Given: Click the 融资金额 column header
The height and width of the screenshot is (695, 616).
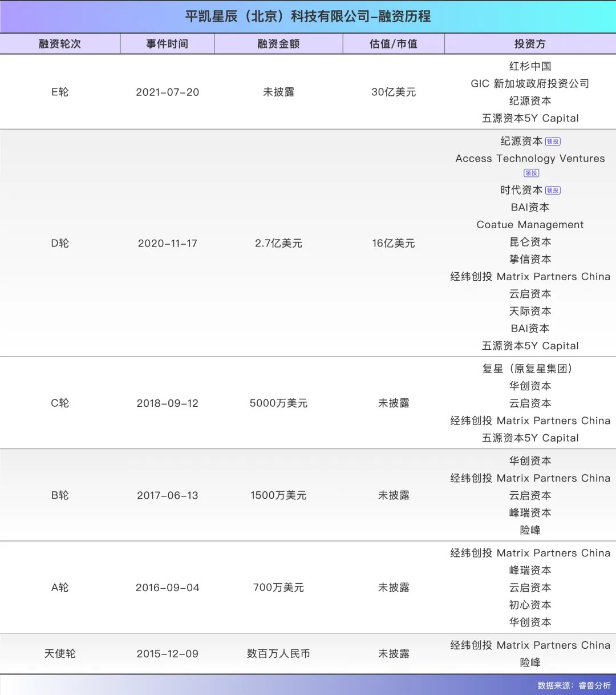Looking at the screenshot, I should click(278, 44).
